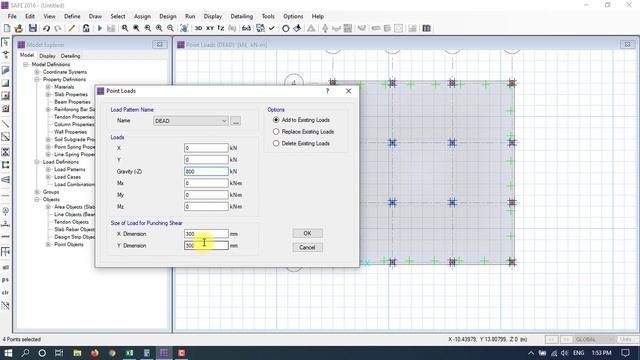
Task: Select the pointer tool in left toolbar
Action: [5, 42]
